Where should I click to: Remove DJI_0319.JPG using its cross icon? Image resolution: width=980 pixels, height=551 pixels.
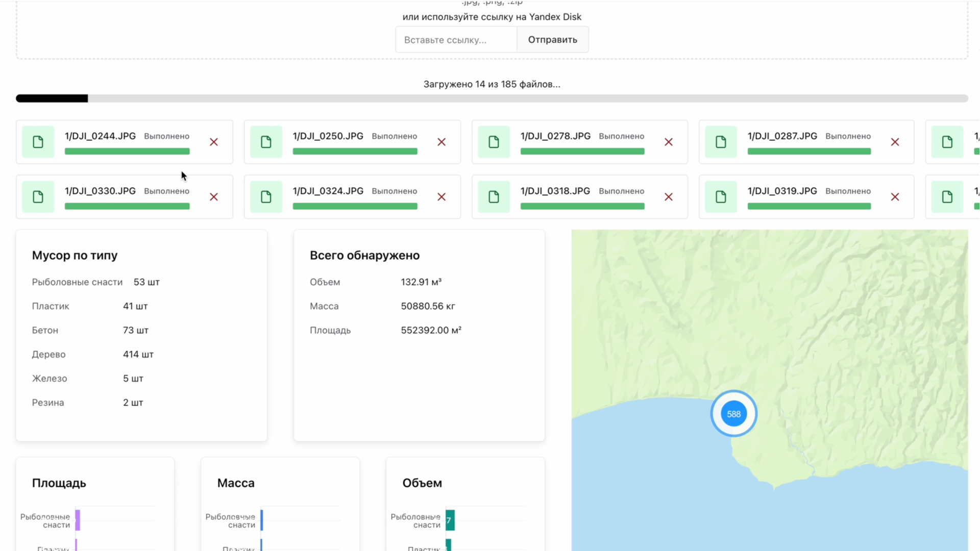point(895,197)
